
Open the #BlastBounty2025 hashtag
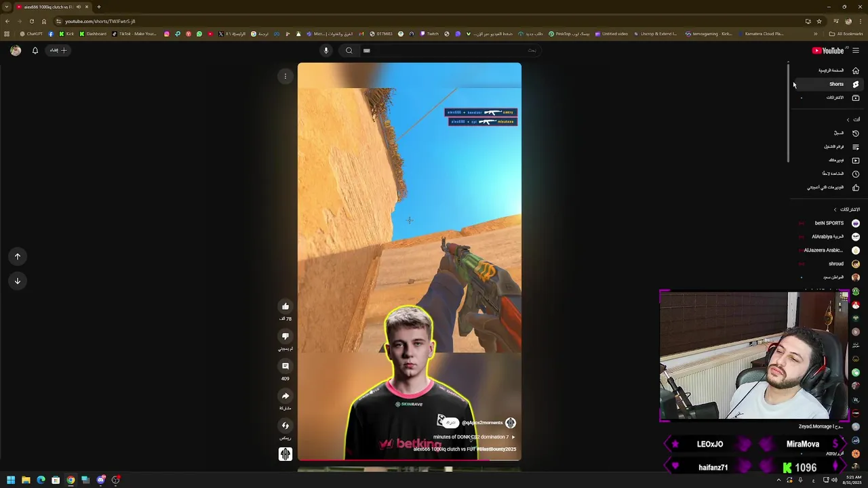pyautogui.click(x=496, y=449)
